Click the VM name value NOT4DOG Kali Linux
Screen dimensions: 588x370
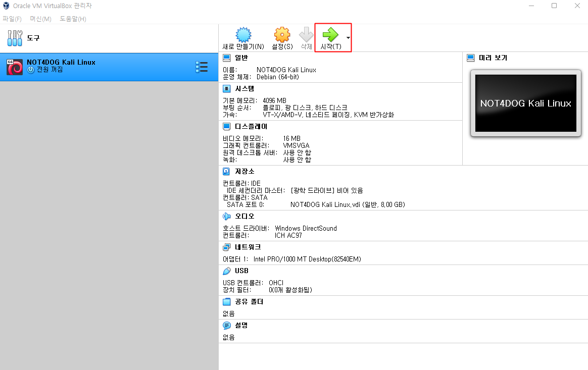point(286,70)
